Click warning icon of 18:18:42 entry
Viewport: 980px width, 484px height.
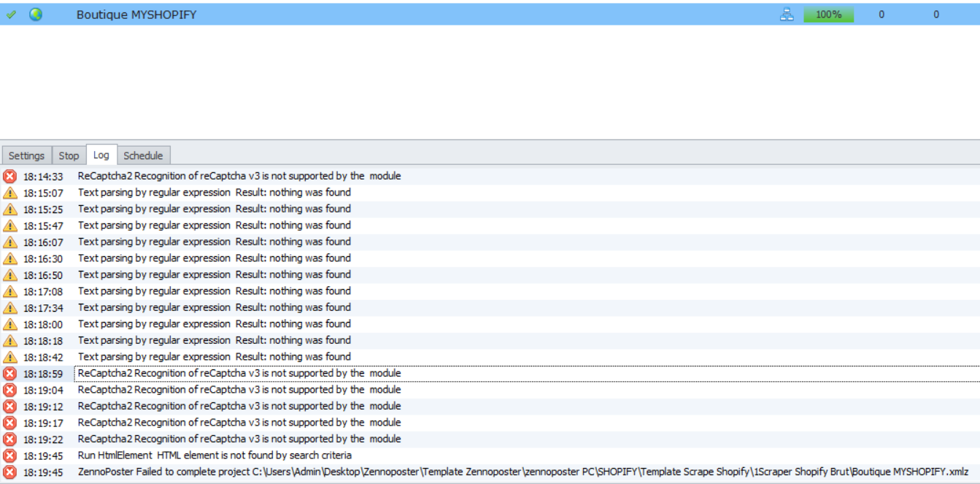point(9,357)
